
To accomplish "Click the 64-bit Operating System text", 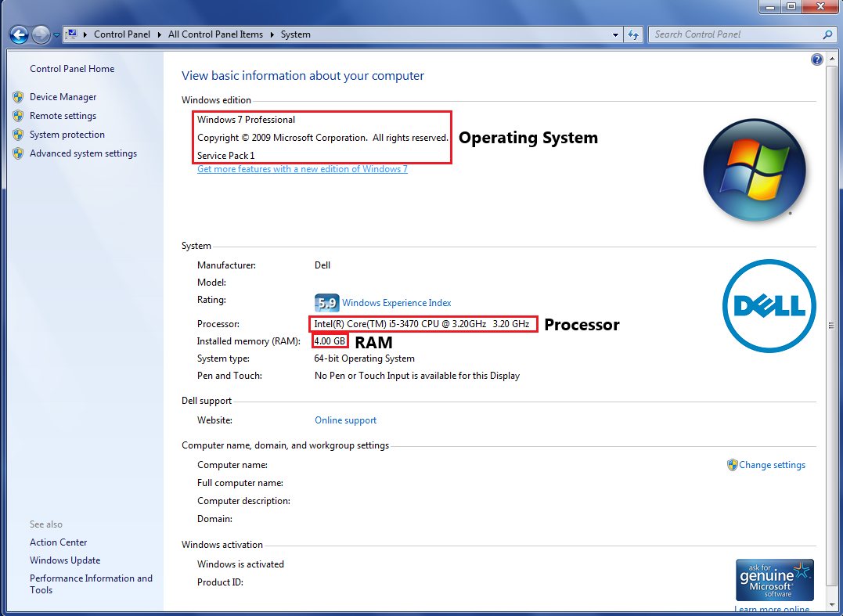I will [x=365, y=358].
